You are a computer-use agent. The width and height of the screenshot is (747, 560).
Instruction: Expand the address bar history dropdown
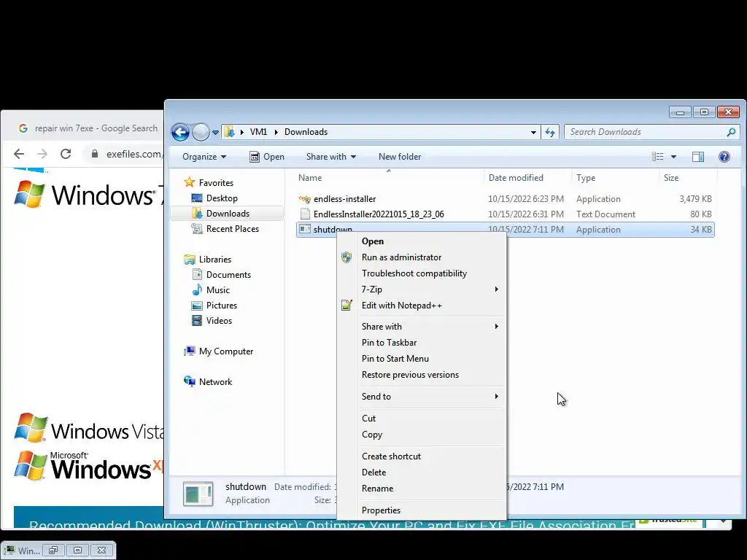533,133
